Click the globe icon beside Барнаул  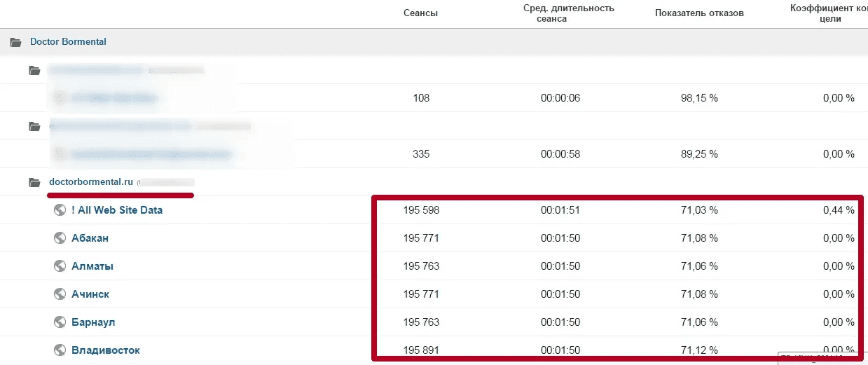pyautogui.click(x=60, y=322)
